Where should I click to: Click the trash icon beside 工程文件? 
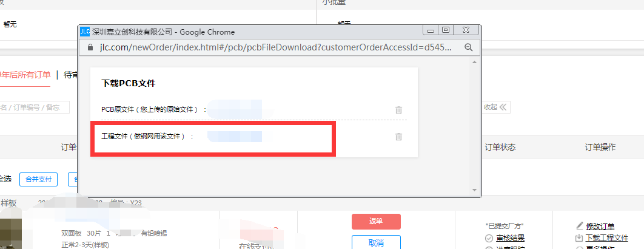(x=398, y=137)
